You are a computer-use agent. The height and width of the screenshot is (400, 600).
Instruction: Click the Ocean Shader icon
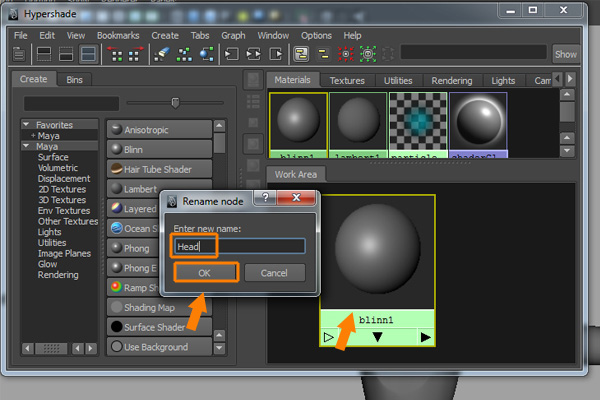(116, 229)
